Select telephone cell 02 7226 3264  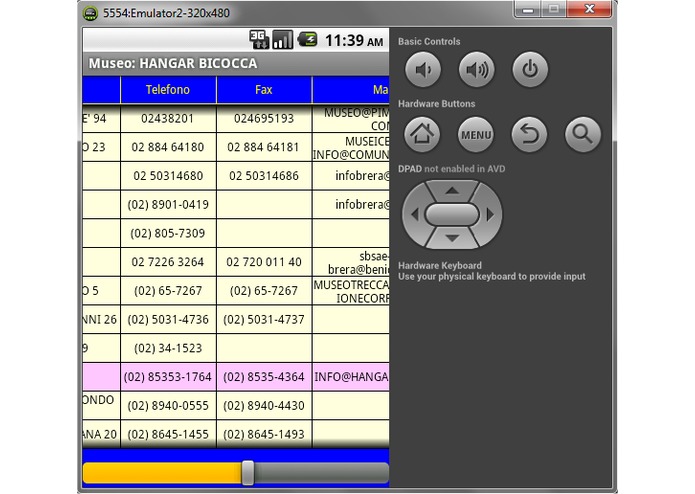pos(168,262)
